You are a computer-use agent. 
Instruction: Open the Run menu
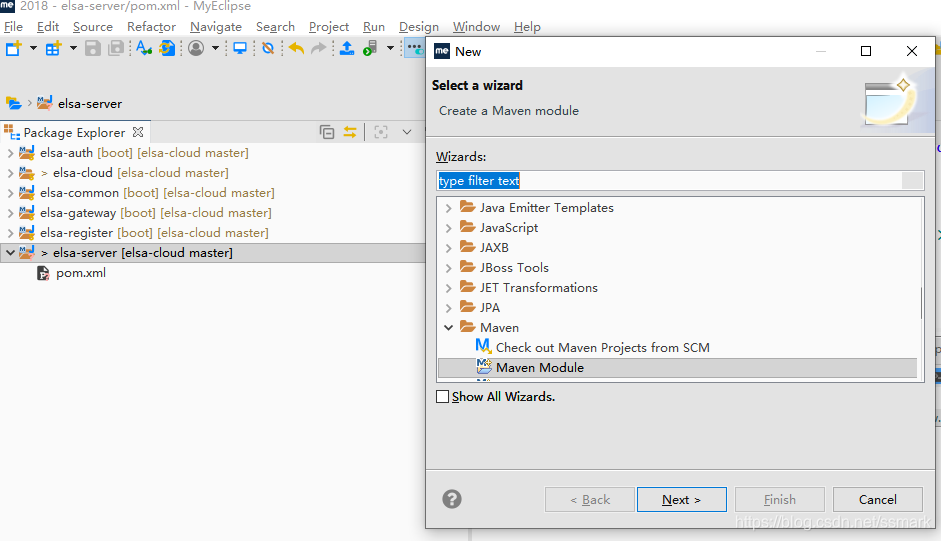(374, 26)
